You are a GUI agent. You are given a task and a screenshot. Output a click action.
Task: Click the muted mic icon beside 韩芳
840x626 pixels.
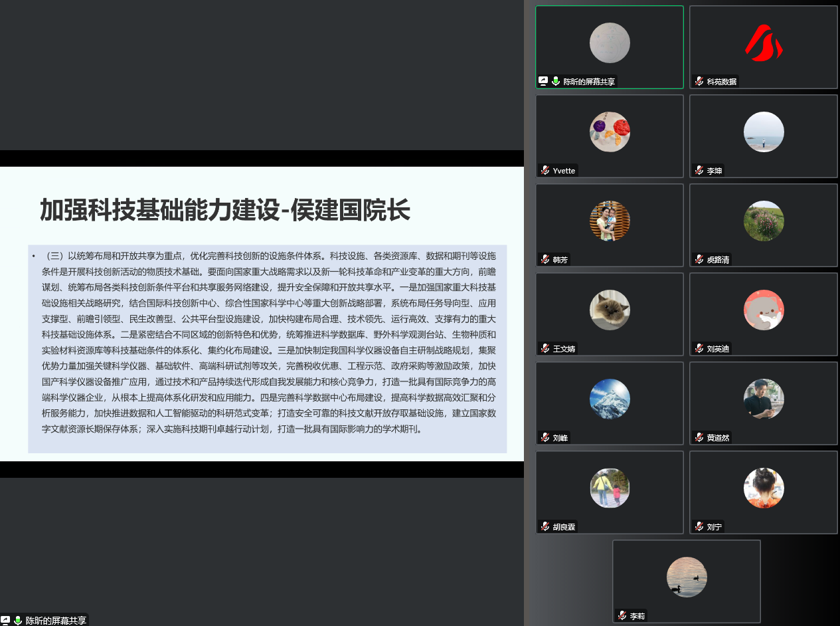tap(545, 260)
